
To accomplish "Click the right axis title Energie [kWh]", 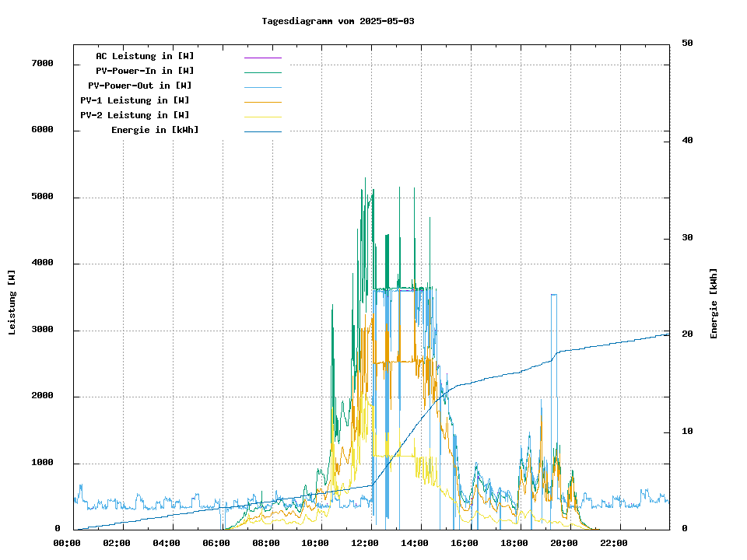I will (714, 303).
